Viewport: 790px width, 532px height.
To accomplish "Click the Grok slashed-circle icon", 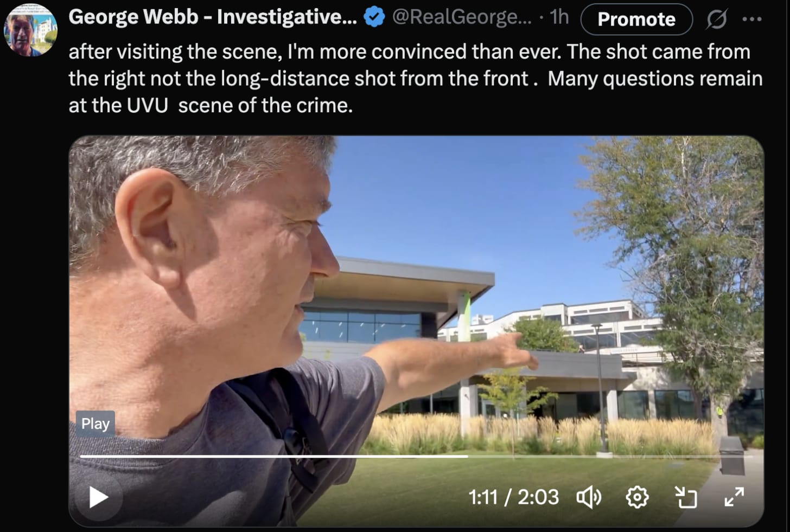I will click(717, 20).
